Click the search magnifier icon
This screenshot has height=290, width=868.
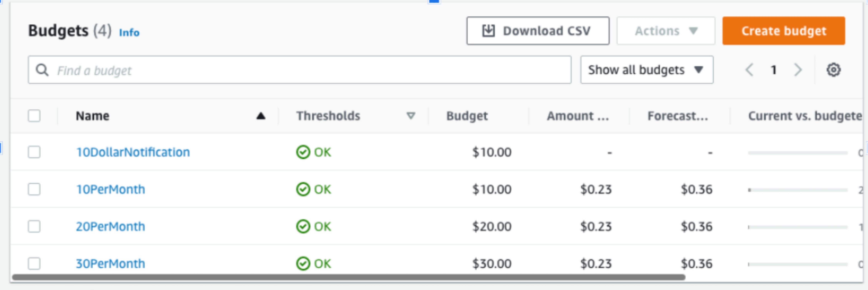[x=42, y=70]
